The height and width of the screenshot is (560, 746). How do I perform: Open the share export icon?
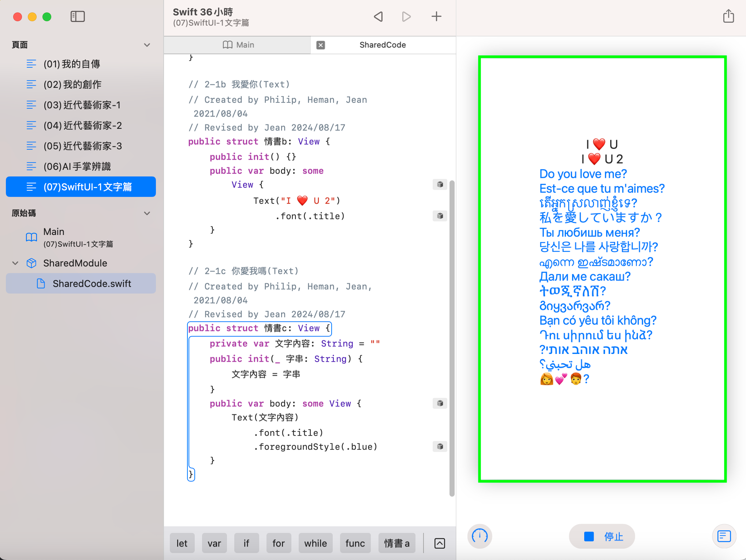coord(728,16)
